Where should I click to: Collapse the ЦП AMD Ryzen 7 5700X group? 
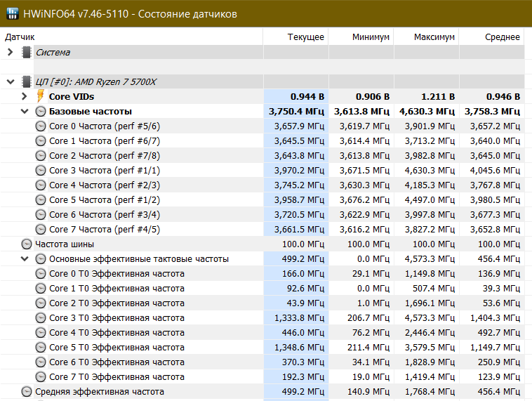[x=11, y=82]
